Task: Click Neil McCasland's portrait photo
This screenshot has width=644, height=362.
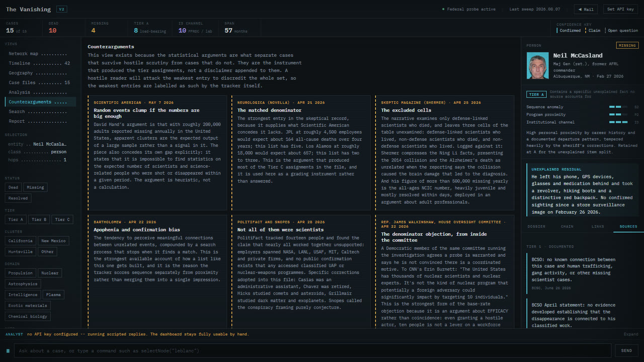Action: coord(538,66)
